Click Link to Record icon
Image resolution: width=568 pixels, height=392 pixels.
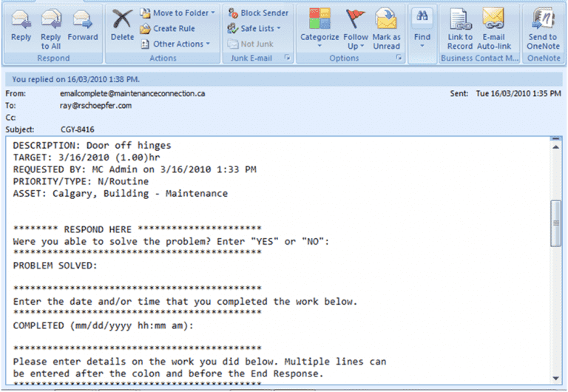tap(460, 19)
